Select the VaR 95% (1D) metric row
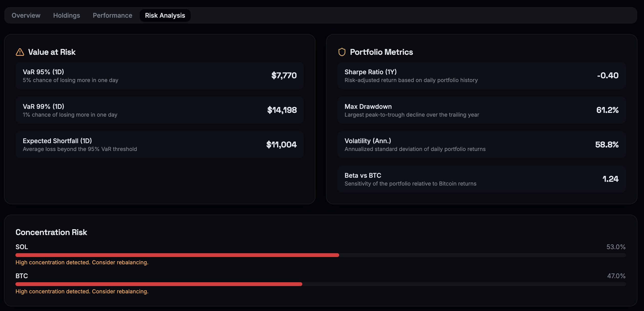 pos(160,75)
